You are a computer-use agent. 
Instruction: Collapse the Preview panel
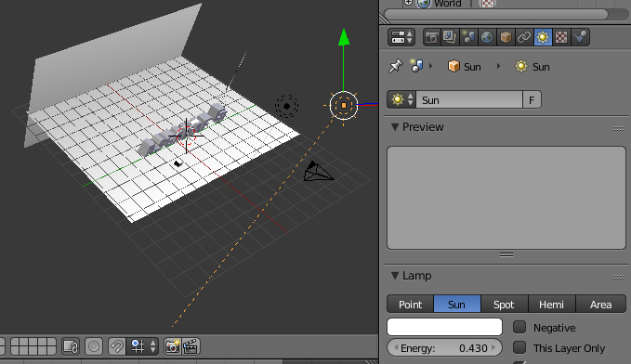point(395,127)
